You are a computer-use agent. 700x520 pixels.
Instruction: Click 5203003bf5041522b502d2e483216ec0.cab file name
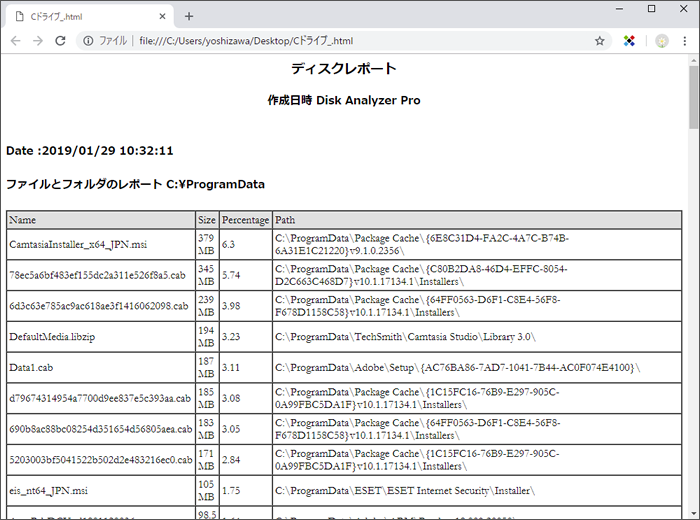(101, 460)
